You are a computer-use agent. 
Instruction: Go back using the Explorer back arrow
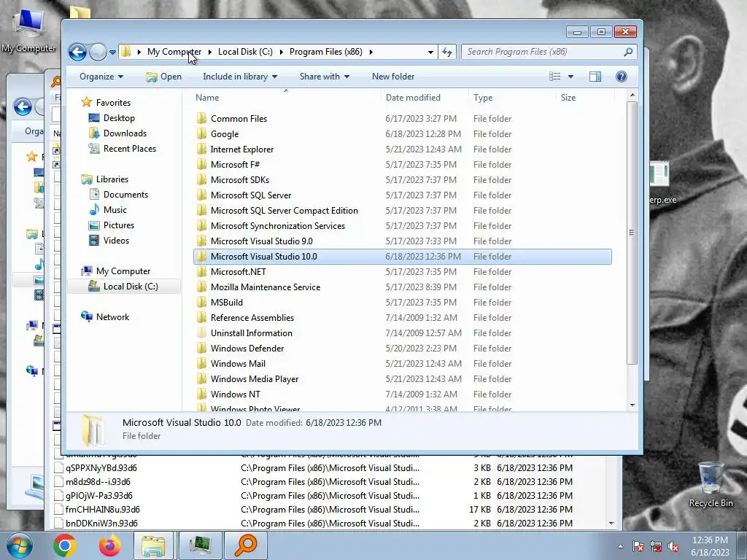[x=77, y=52]
